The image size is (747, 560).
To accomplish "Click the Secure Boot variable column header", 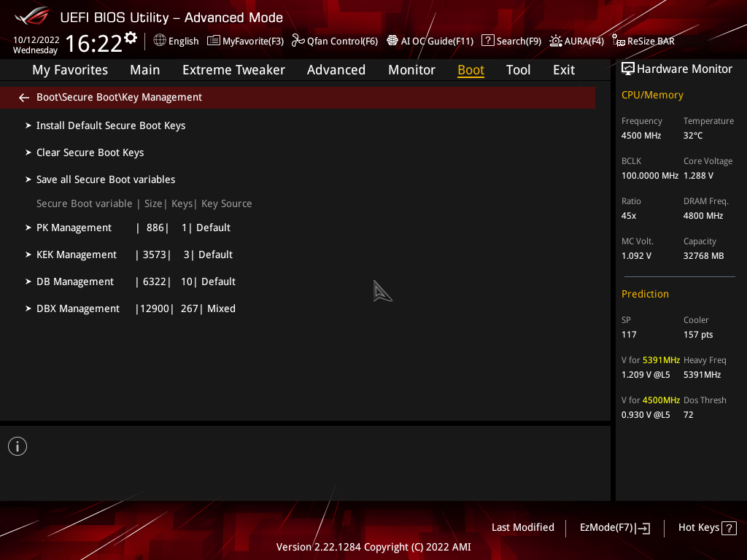I will (x=85, y=203).
